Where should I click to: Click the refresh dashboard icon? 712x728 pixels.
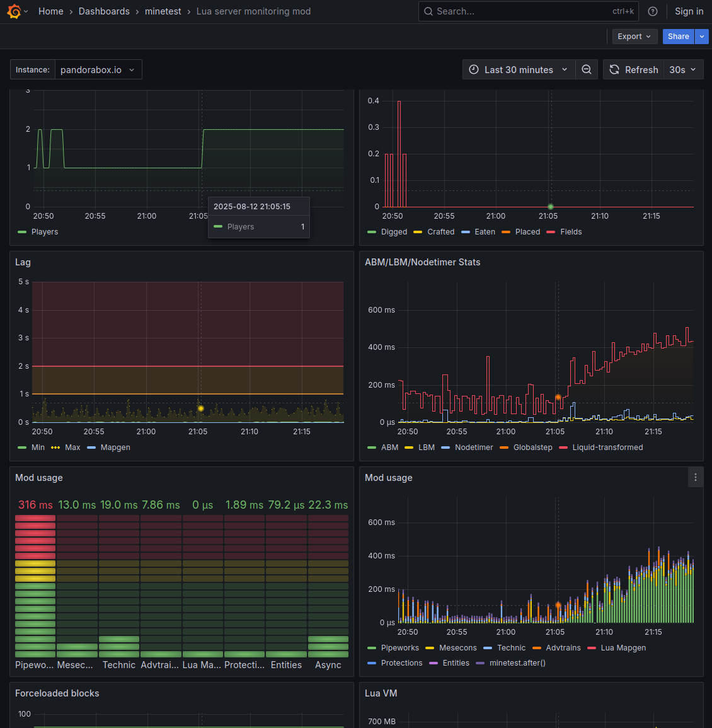click(614, 70)
